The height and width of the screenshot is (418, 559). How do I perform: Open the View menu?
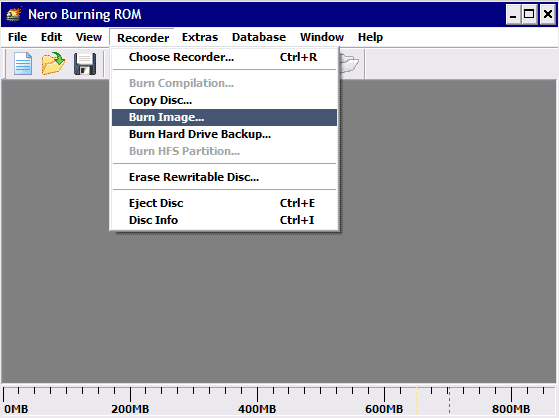coord(89,37)
